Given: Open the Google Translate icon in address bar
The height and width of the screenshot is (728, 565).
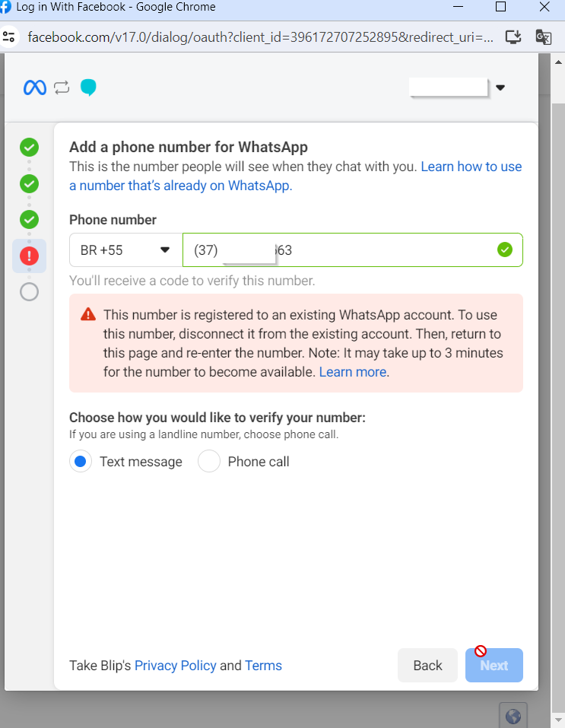Looking at the screenshot, I should pyautogui.click(x=543, y=37).
